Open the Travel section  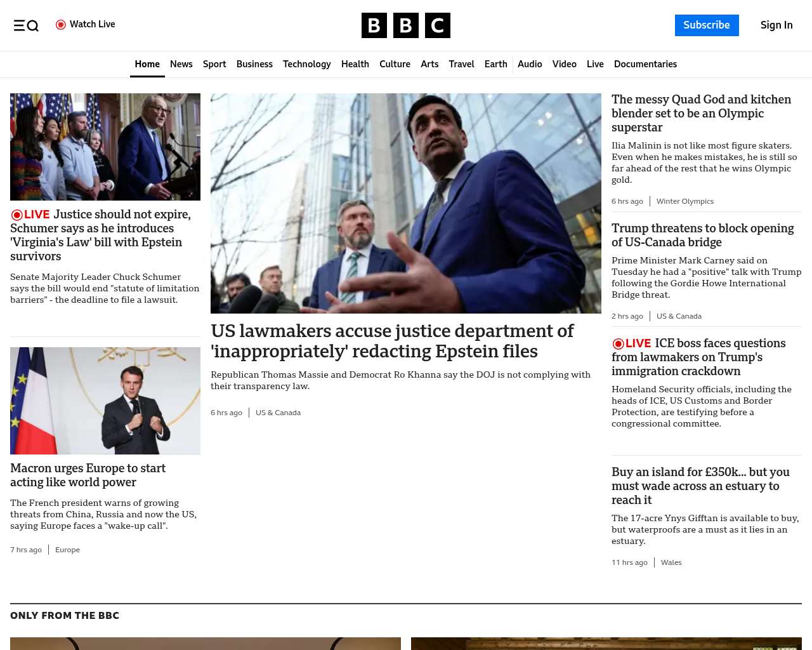tap(461, 64)
